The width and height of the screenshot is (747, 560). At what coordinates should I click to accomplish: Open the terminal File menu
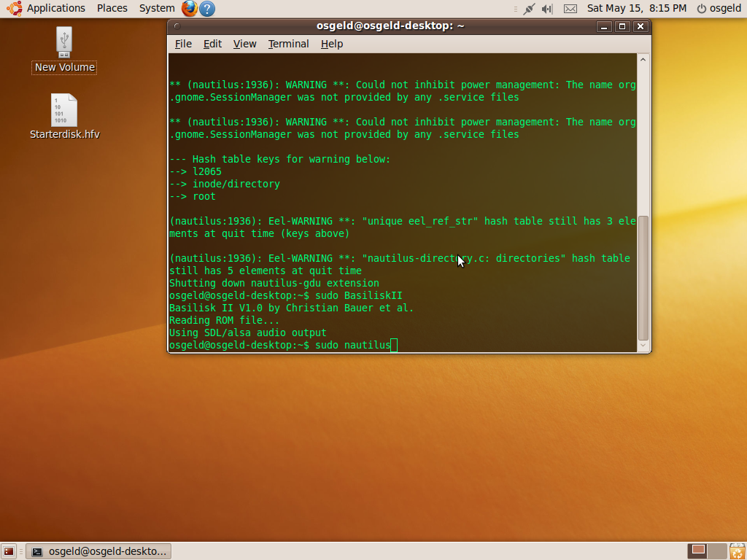(x=183, y=44)
